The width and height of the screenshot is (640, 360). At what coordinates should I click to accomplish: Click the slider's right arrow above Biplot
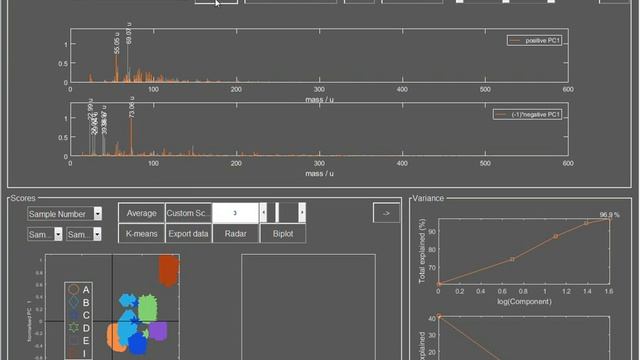302,213
